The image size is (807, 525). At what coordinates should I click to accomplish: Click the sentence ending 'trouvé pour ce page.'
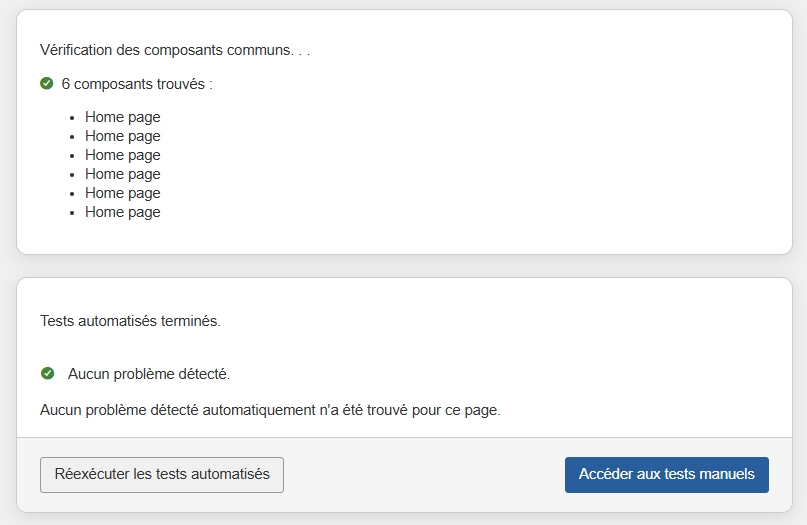coord(270,410)
